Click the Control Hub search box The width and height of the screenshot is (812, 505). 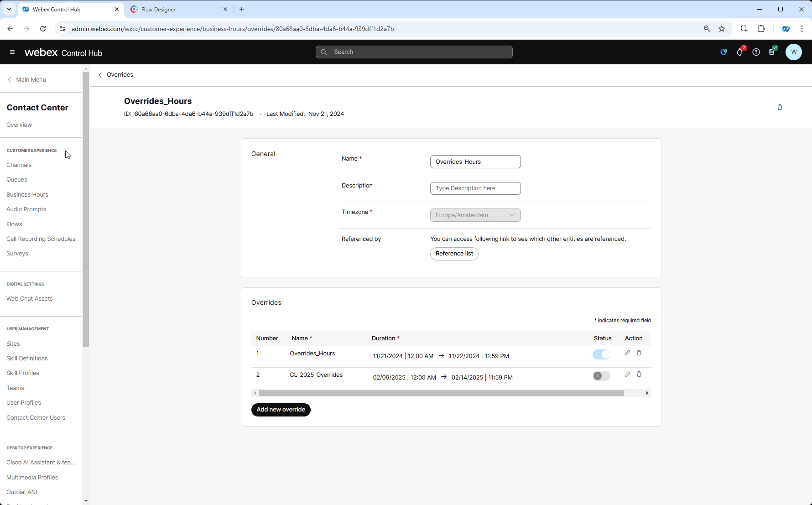tap(414, 52)
